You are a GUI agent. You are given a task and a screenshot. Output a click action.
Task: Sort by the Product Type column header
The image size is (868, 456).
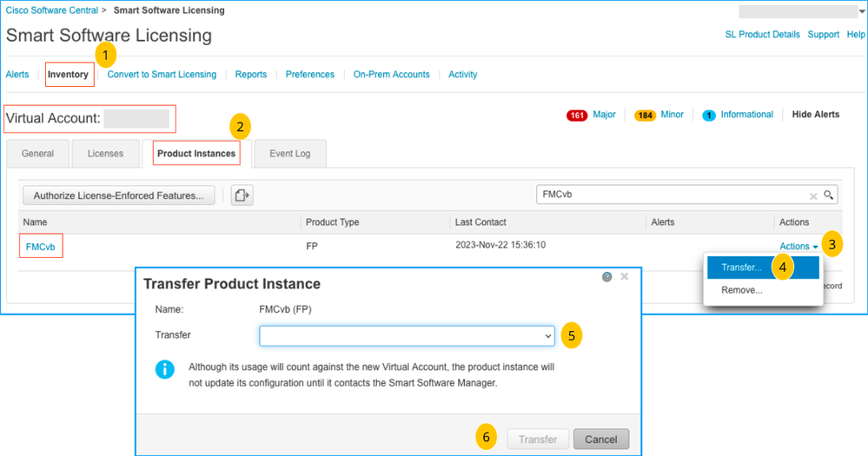(332, 221)
